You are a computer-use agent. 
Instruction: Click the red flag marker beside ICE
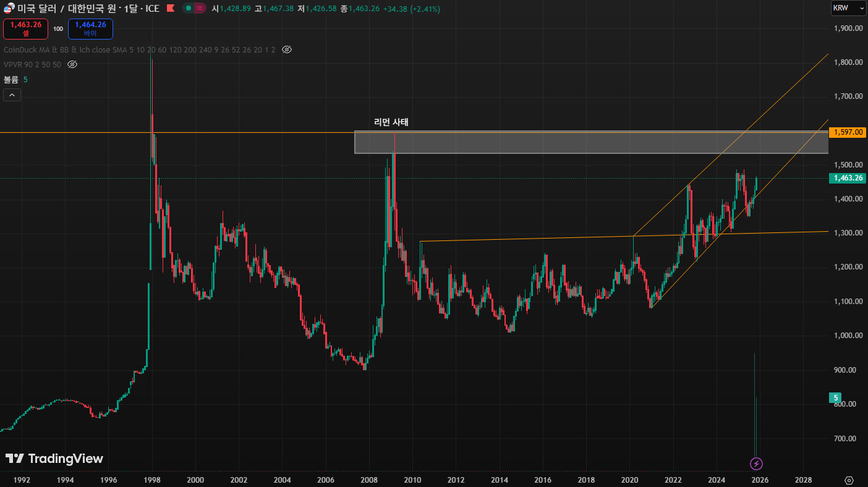click(x=171, y=9)
